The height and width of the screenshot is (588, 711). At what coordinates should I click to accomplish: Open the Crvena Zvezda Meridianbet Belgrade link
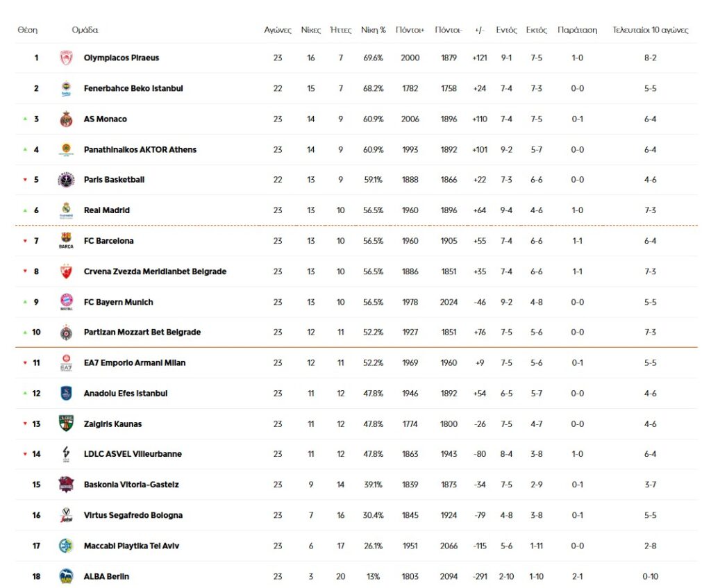[x=155, y=271]
